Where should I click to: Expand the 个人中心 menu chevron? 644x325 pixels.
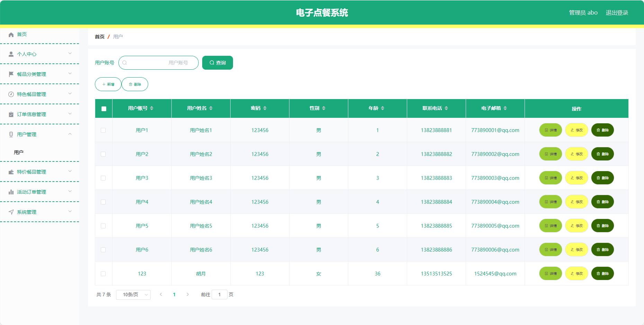pos(70,53)
